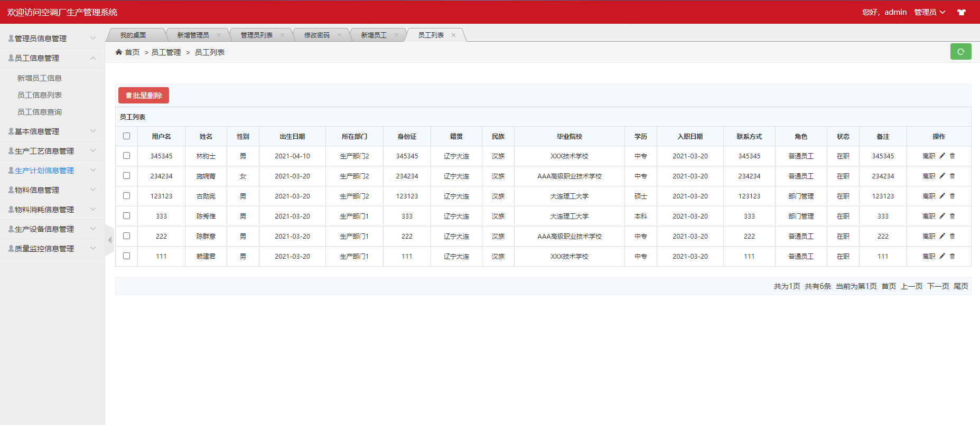The image size is (980, 425).
Task: Open 员工信息查询 submenu item
Action: [x=40, y=112]
